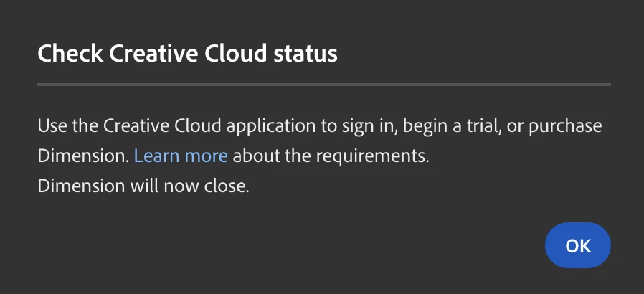Click the word 'Dimension' before Learn more
The width and height of the screenshot is (644, 294).
[x=83, y=156]
